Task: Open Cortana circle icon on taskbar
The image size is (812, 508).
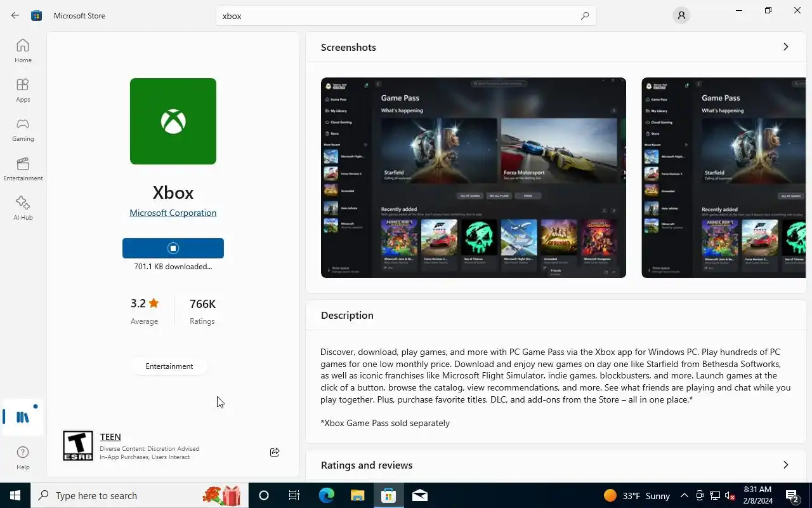Action: [264, 495]
